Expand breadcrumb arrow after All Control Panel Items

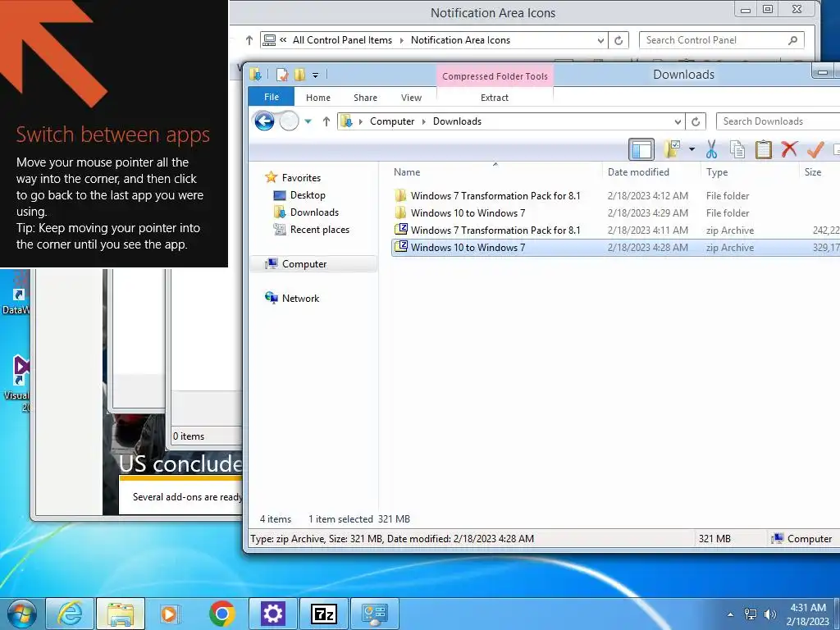click(x=402, y=40)
